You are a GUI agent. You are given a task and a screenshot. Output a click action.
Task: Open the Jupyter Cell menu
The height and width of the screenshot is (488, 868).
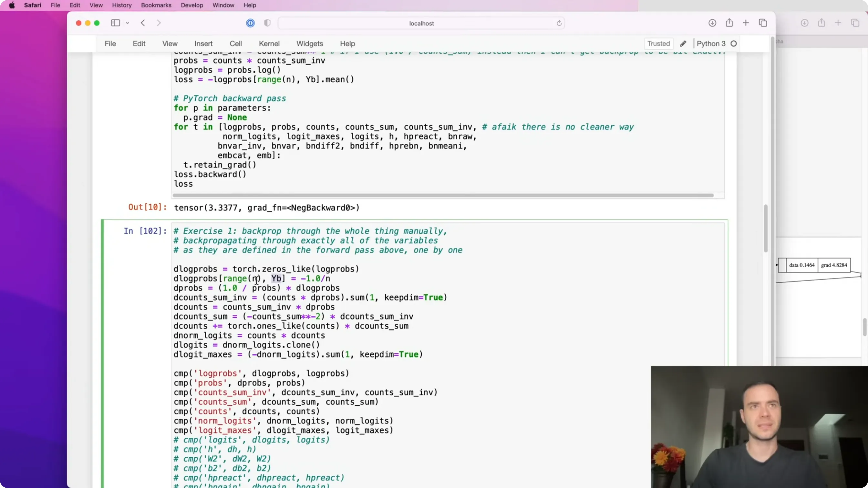pos(236,44)
